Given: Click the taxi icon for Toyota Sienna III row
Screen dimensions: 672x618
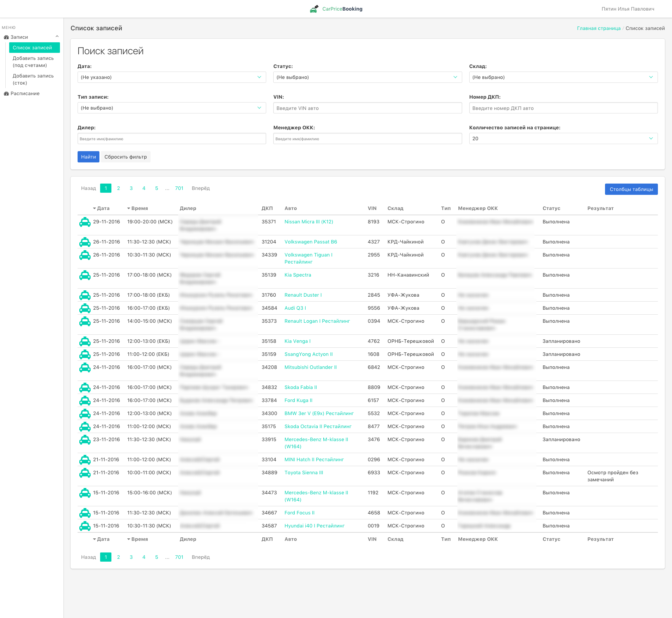Looking at the screenshot, I should [x=85, y=473].
